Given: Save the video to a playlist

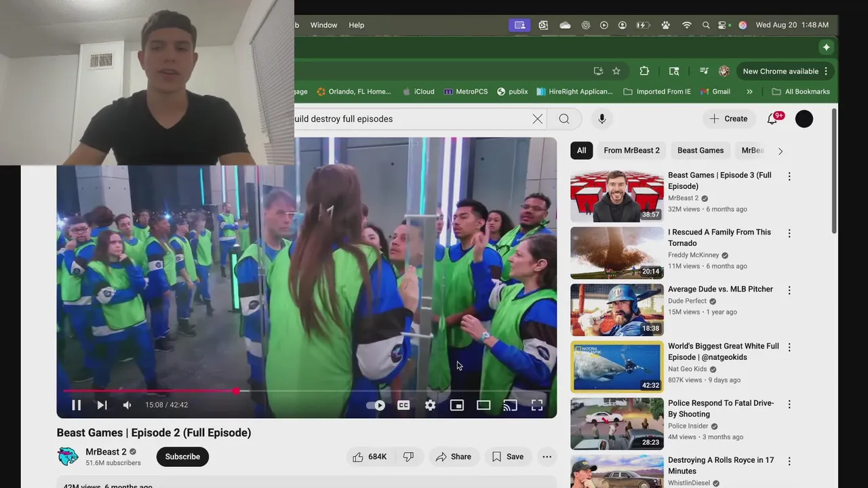Looking at the screenshot, I should click(508, 457).
